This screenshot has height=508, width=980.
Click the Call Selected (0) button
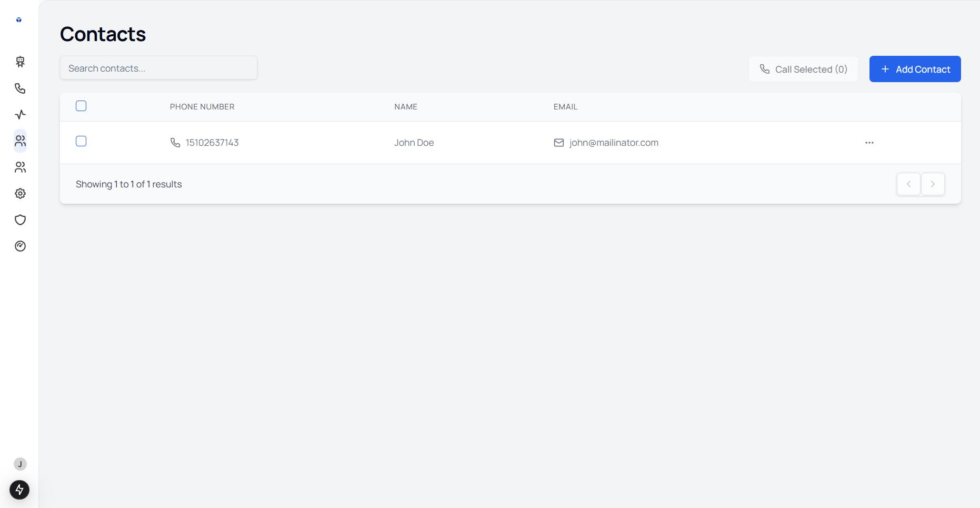(804, 69)
